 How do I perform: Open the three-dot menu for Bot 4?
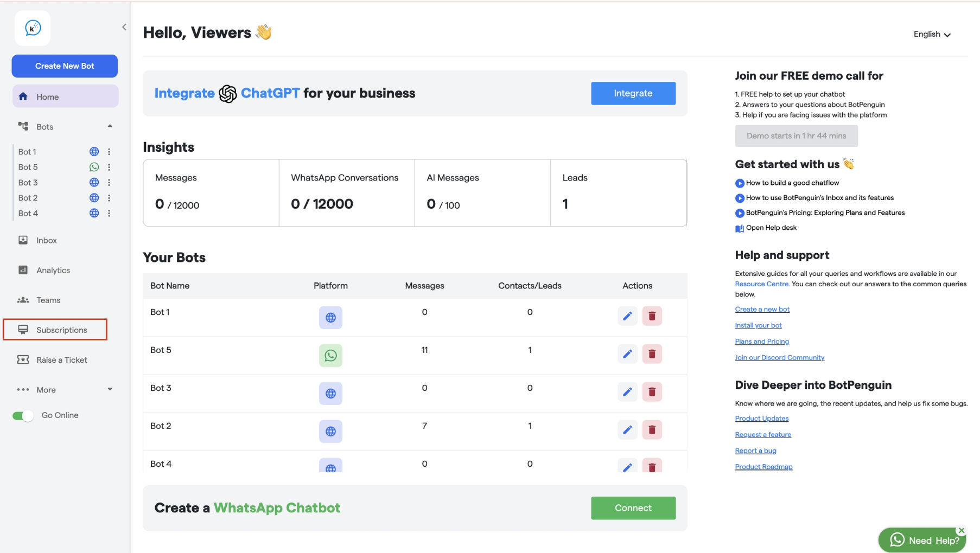coord(109,214)
